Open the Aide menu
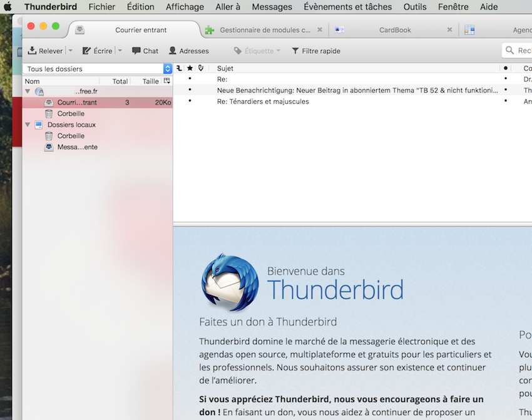Screen dimensions: 532x420 point(489,7)
